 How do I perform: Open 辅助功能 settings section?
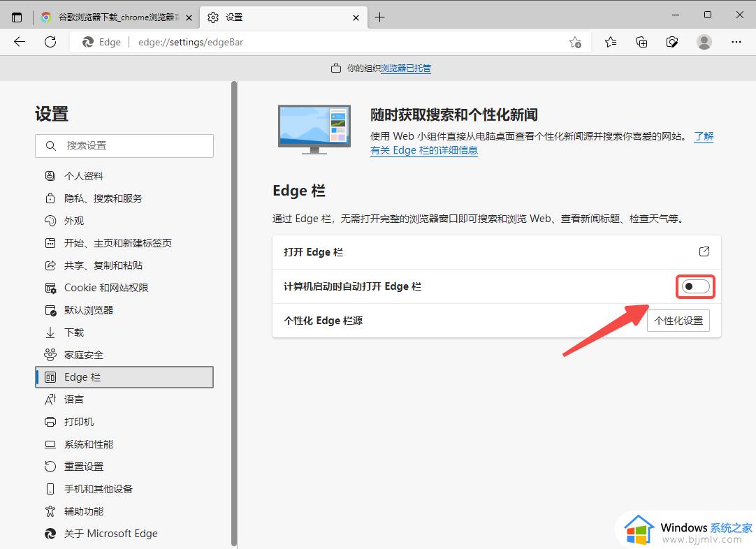(124, 511)
